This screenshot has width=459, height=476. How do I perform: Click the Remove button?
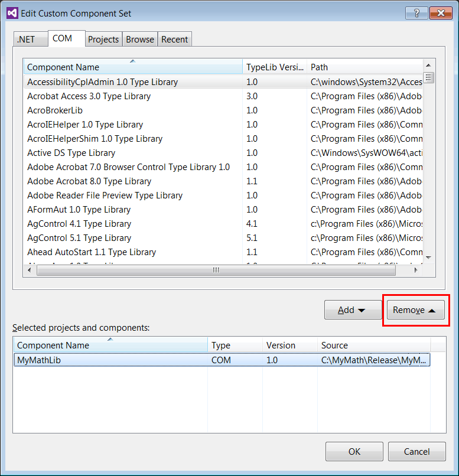416,309
